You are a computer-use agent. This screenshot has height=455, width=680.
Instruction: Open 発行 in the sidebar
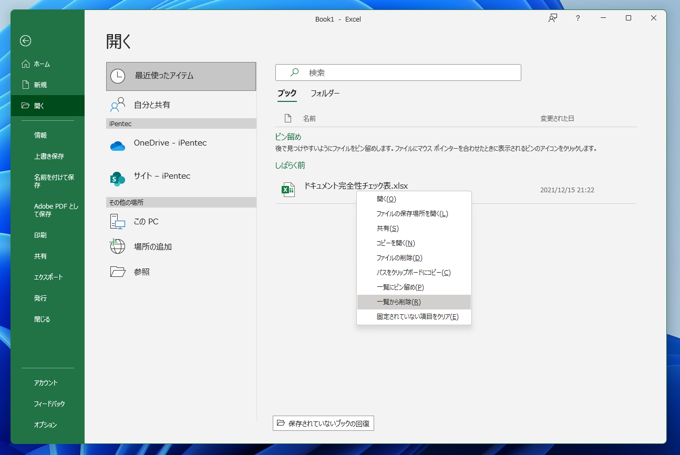pyautogui.click(x=40, y=298)
